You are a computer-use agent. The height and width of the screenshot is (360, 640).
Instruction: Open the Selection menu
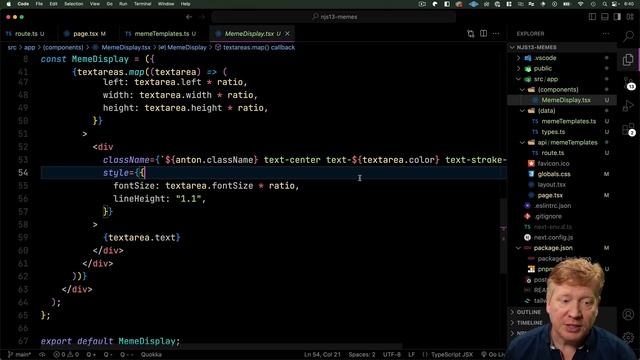point(73,4)
